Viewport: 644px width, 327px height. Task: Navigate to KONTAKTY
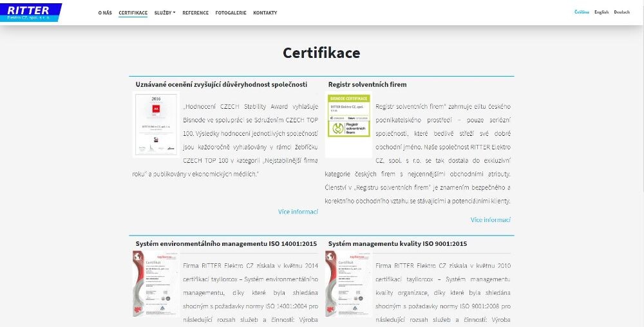click(x=265, y=13)
